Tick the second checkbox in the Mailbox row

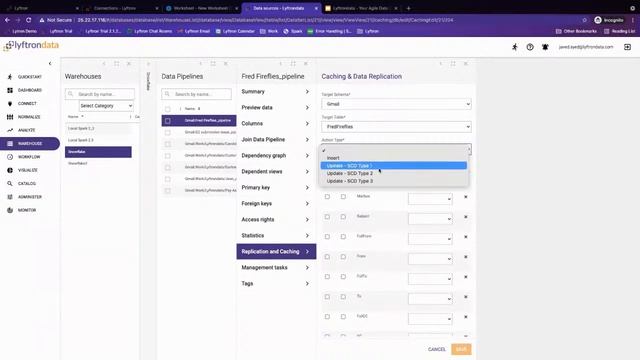pyautogui.click(x=343, y=197)
